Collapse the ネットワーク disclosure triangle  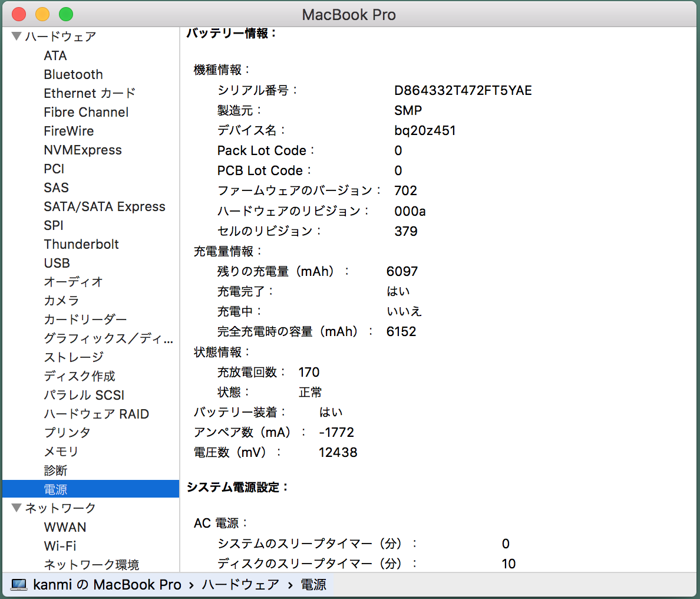click(16, 508)
